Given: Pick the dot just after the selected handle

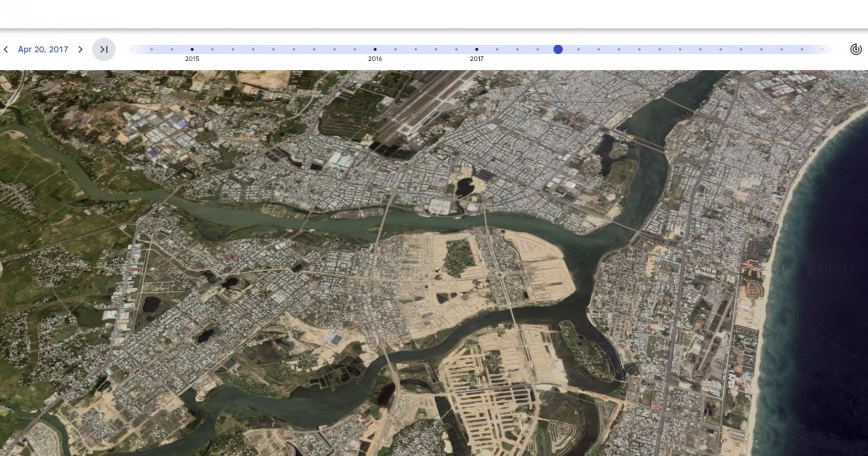Looking at the screenshot, I should [x=578, y=49].
